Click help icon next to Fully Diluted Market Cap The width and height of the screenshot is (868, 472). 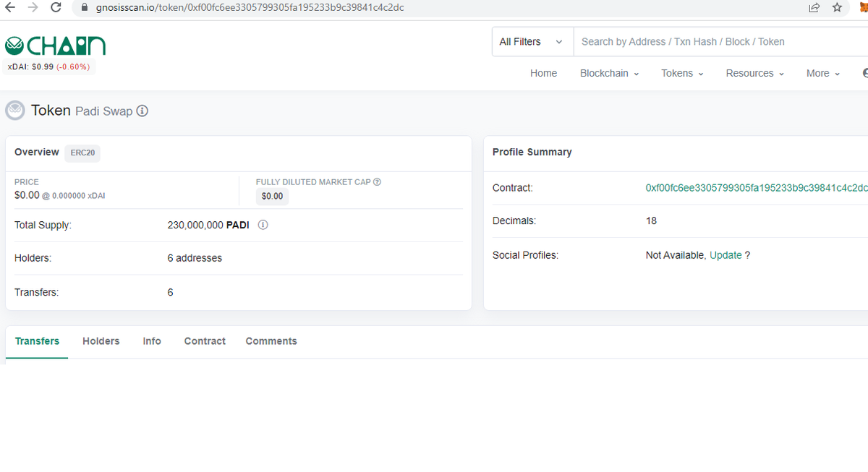[x=377, y=182]
